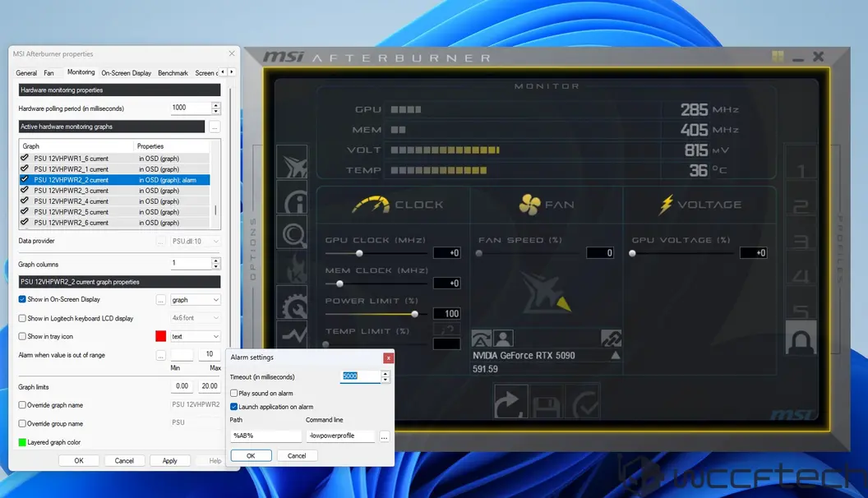Enable Override graph name checkbox
Screen dimensions: 868x498
point(22,405)
